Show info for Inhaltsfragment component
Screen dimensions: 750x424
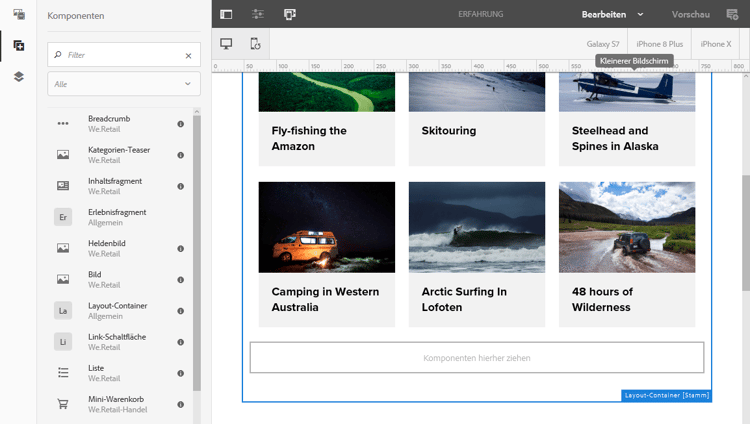tap(180, 186)
